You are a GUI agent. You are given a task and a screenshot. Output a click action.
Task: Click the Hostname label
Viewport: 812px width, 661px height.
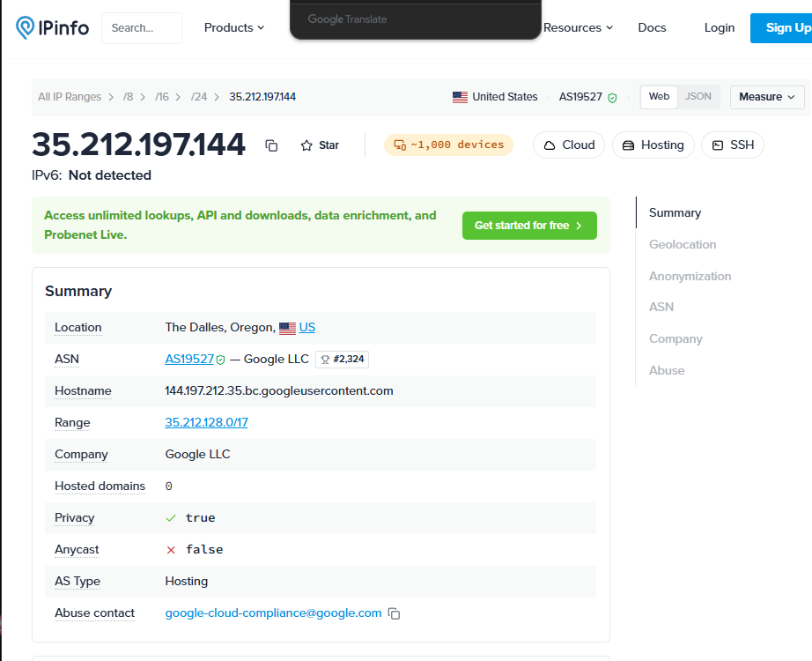tap(83, 391)
